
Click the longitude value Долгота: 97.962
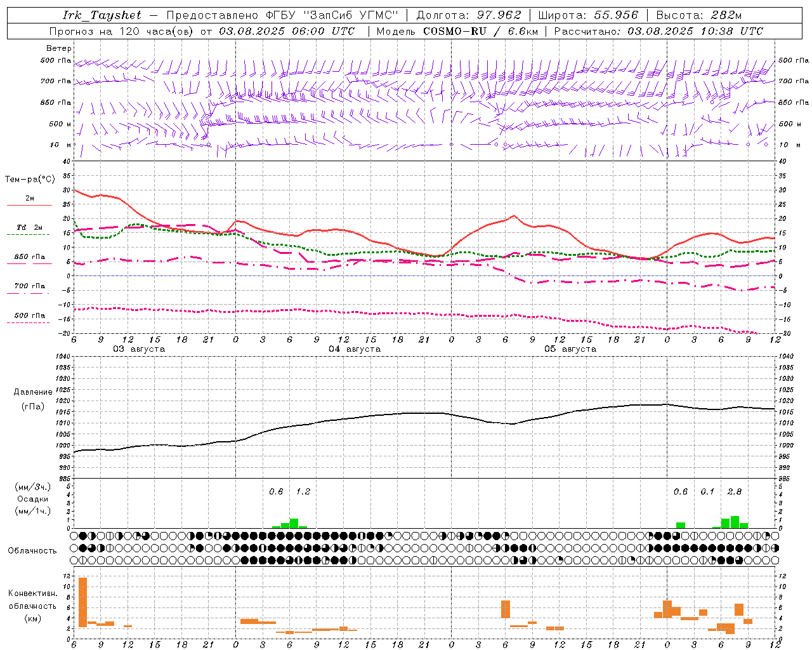pos(468,15)
